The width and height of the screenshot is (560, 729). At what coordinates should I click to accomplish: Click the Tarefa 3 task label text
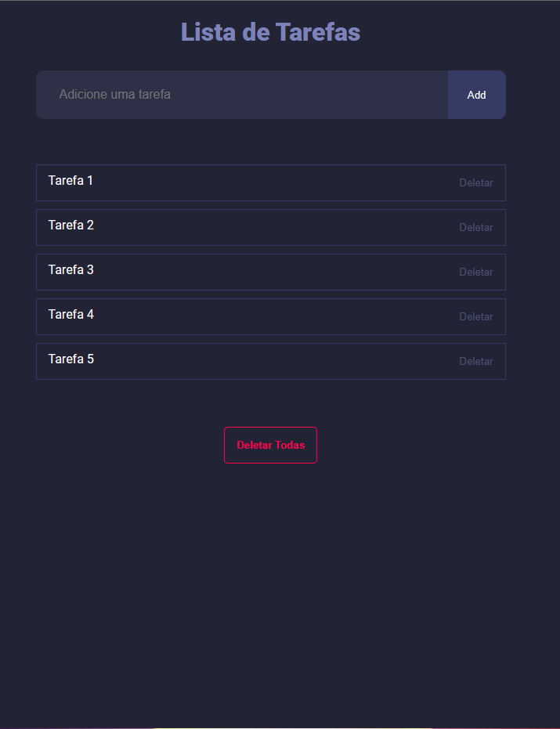click(x=70, y=269)
